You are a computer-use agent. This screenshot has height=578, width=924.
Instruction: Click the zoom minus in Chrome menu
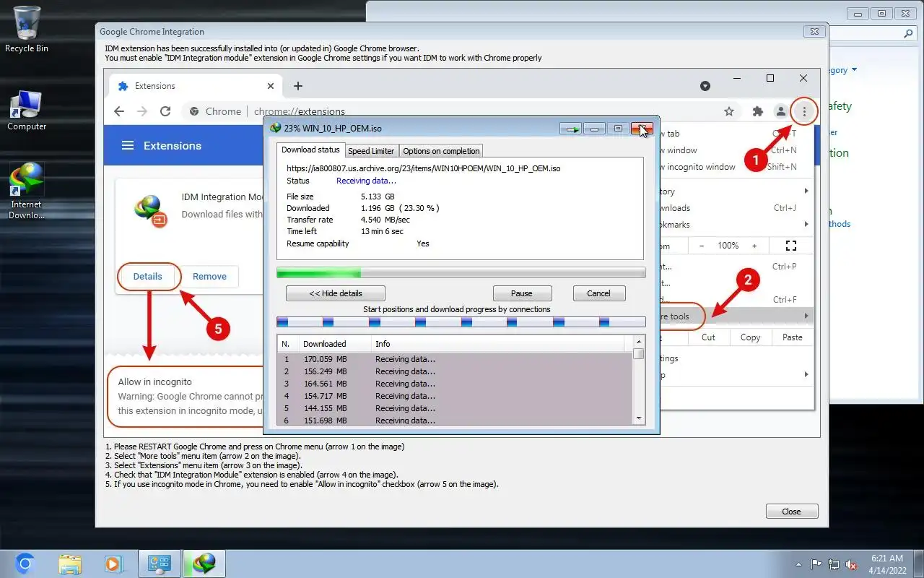point(701,246)
